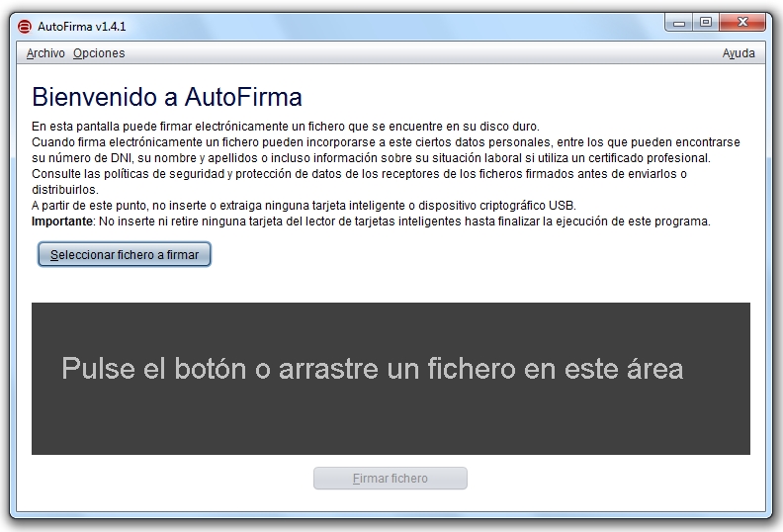Screen dimensions: 783x532
Task: Click the word 'distribuirlos' in the description
Action: (x=64, y=190)
